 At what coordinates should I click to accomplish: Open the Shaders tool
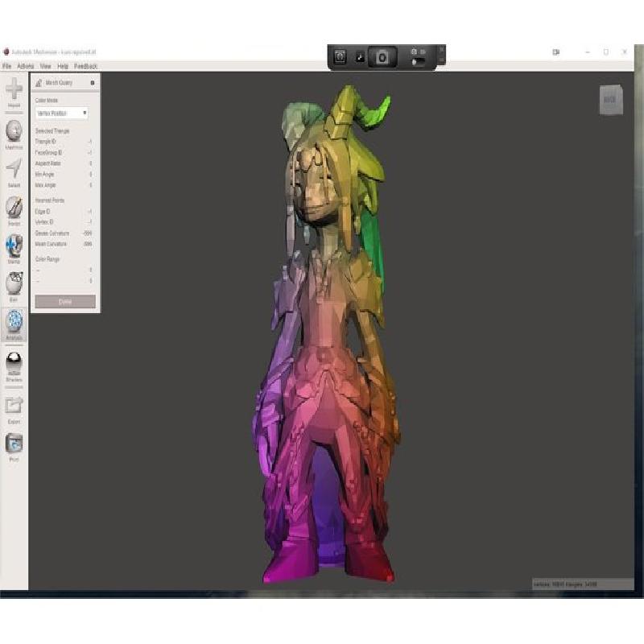(x=14, y=367)
